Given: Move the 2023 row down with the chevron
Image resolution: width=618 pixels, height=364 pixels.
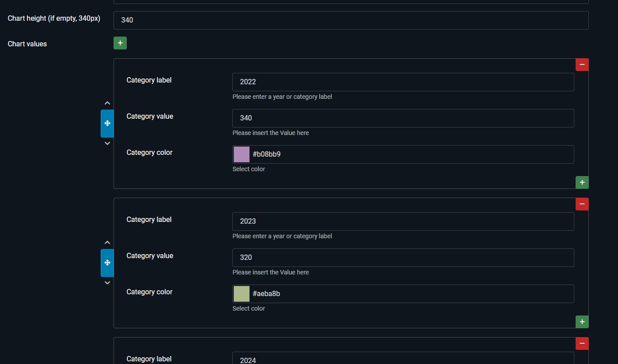Looking at the screenshot, I should [107, 283].
